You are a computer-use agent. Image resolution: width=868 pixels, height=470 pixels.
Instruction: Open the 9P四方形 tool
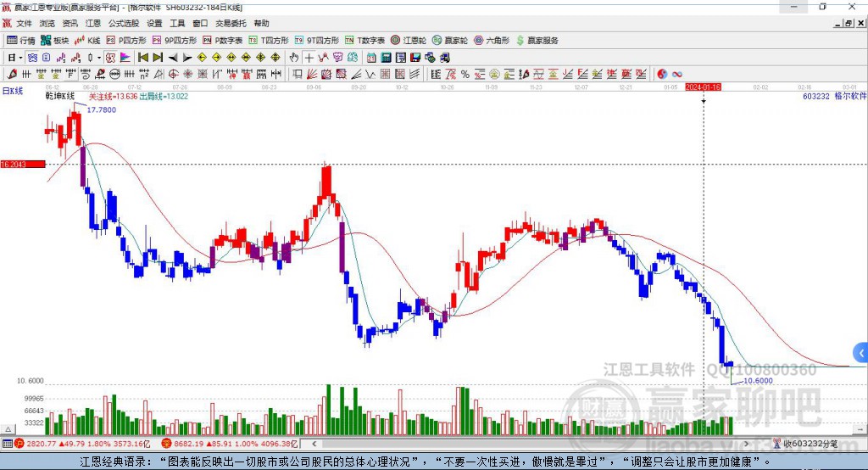point(175,41)
